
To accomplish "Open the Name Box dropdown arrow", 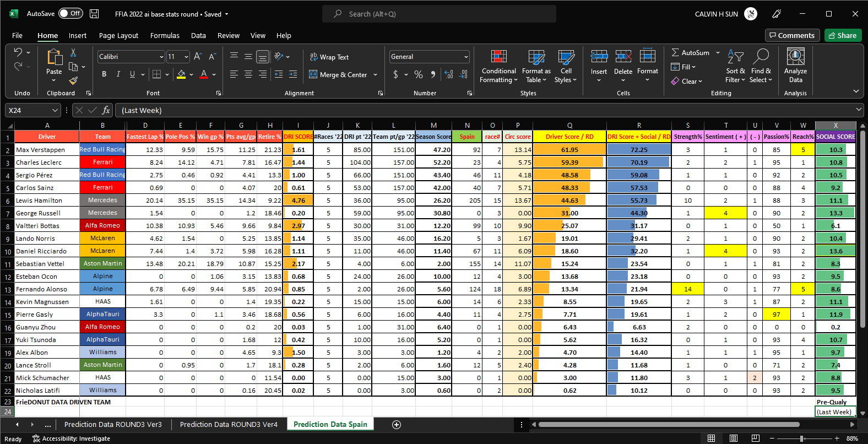I will click(55, 110).
